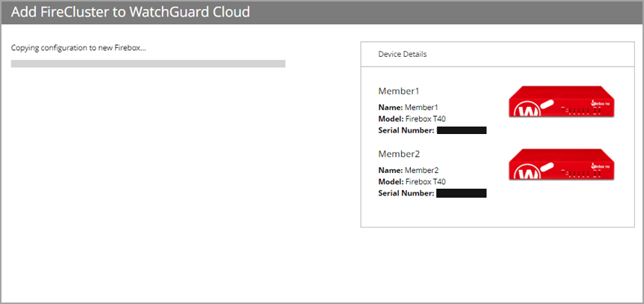Click the 'Add FireCluster to WatchGuard Cloud' title
This screenshot has width=644, height=304.
(130, 12)
